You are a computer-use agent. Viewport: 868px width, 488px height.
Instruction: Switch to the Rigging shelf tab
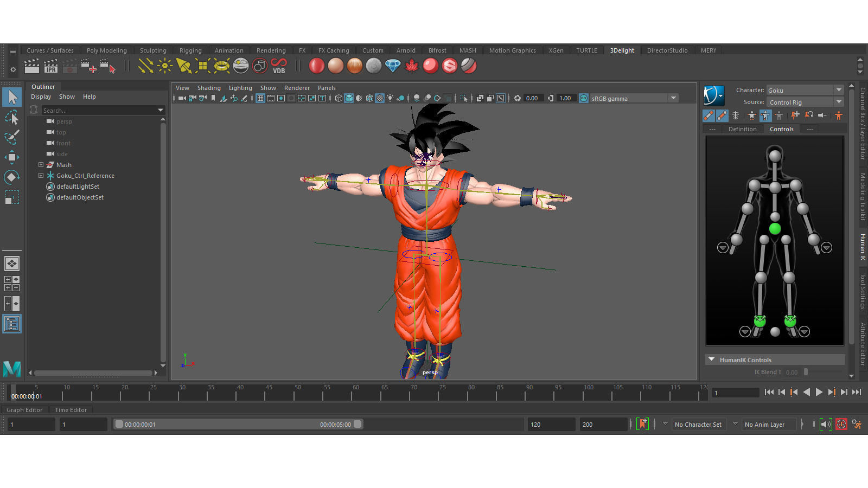pyautogui.click(x=190, y=50)
